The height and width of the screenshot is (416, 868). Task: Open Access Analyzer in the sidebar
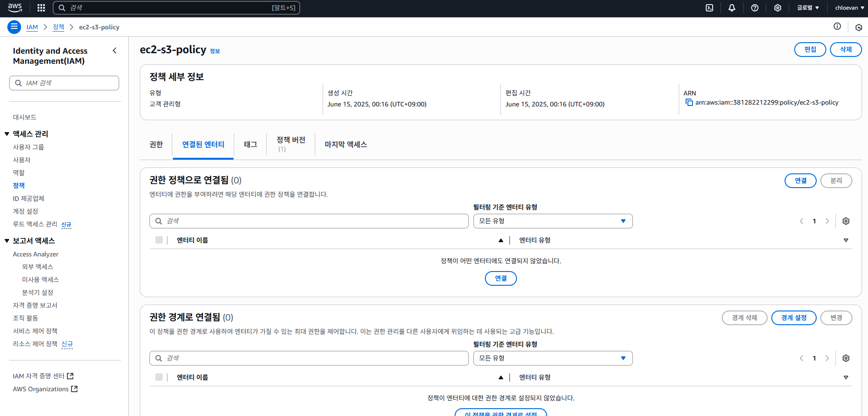click(36, 254)
